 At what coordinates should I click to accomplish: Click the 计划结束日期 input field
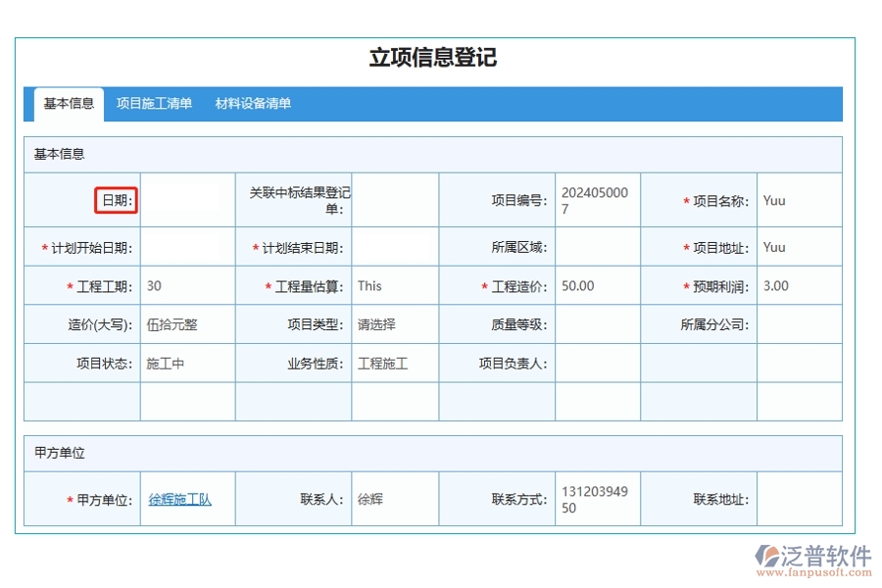pyautogui.click(x=395, y=247)
